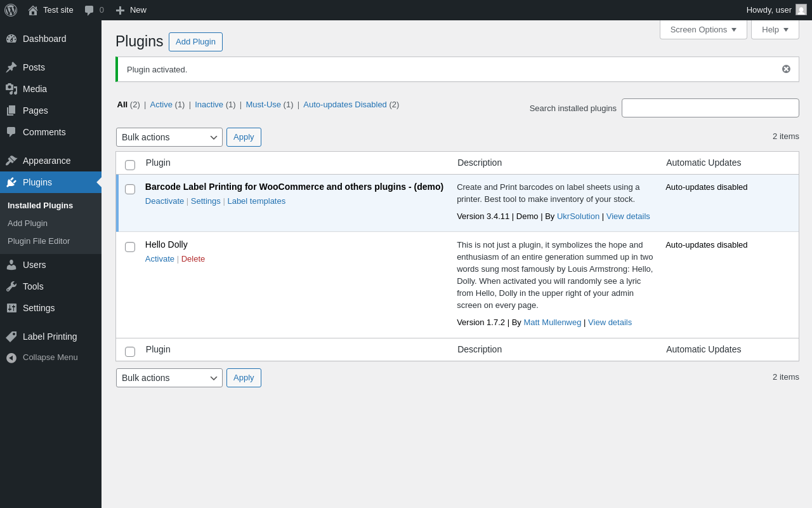The image size is (812, 508).
Task: Click the Add Plugin button
Action: point(195,42)
